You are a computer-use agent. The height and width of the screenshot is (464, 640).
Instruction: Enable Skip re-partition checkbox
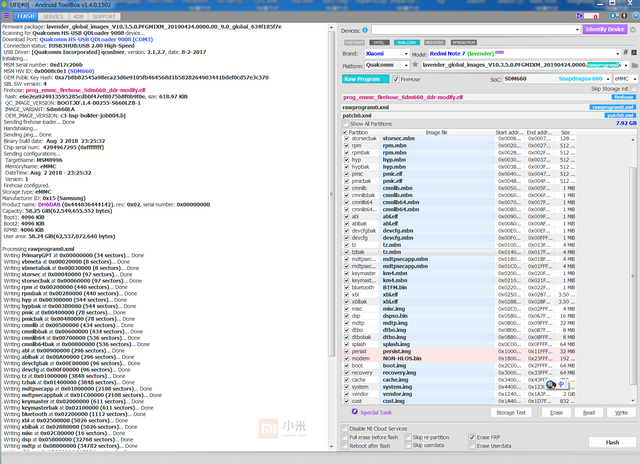click(408, 437)
